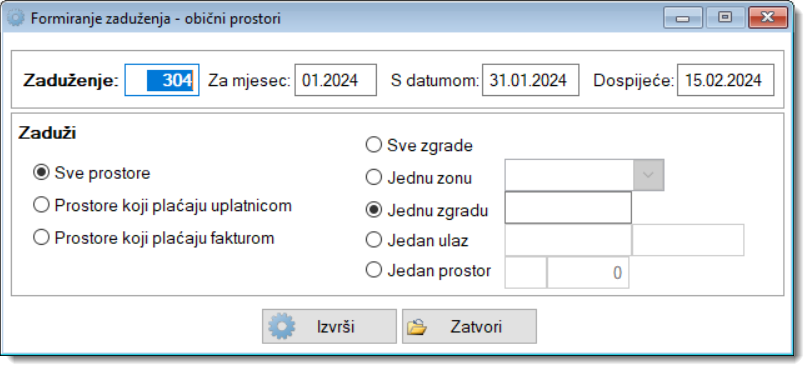This screenshot has width=810, height=371.
Task: Click the Zaduženje number field
Action: pyautogui.click(x=162, y=80)
